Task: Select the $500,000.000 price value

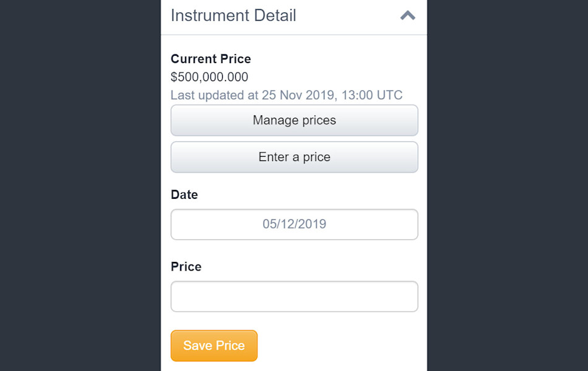Action: point(209,77)
